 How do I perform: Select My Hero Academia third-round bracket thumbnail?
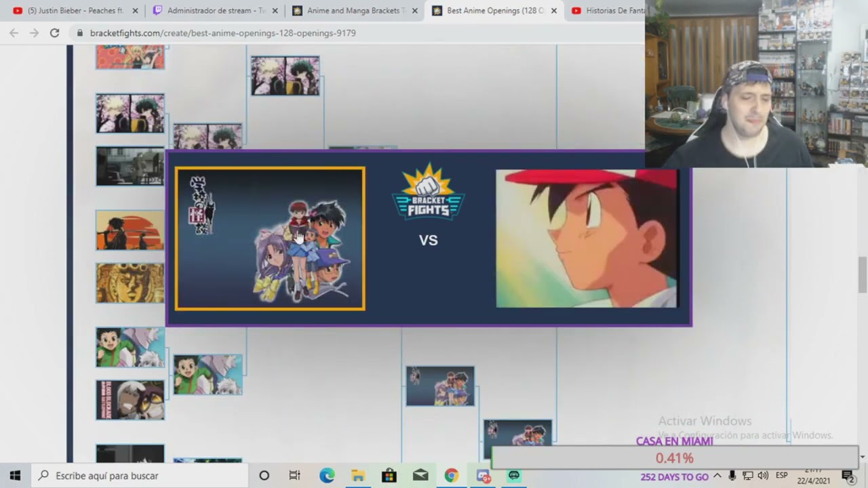point(285,75)
